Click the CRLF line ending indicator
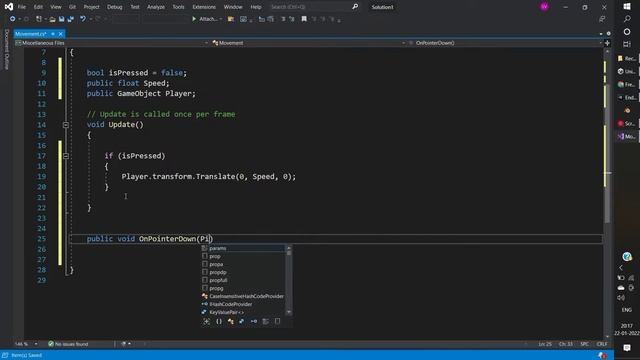 coord(602,344)
